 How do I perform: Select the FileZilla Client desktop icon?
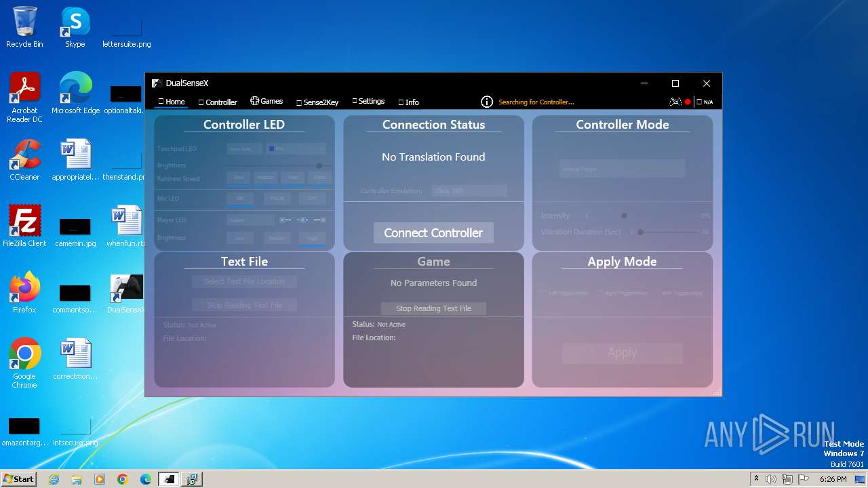[x=24, y=226]
